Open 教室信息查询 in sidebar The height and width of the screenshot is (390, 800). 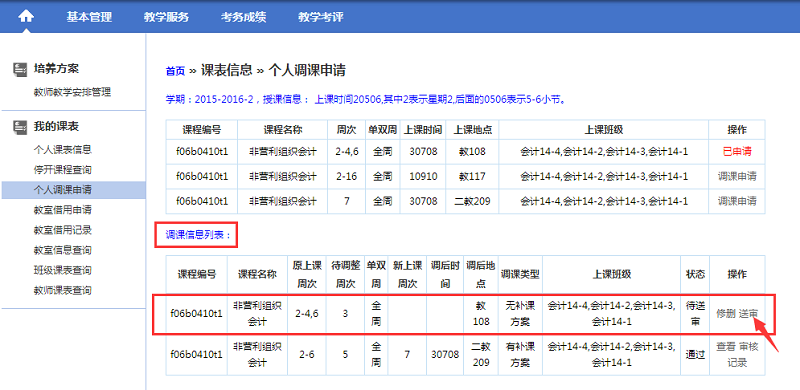63,250
